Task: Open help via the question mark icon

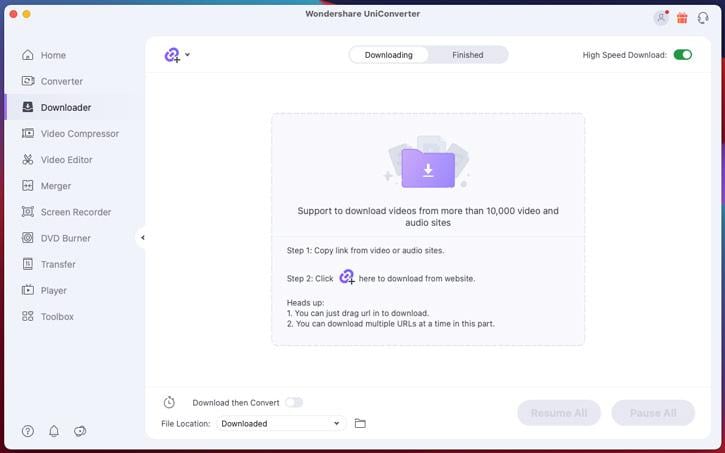Action: click(28, 431)
